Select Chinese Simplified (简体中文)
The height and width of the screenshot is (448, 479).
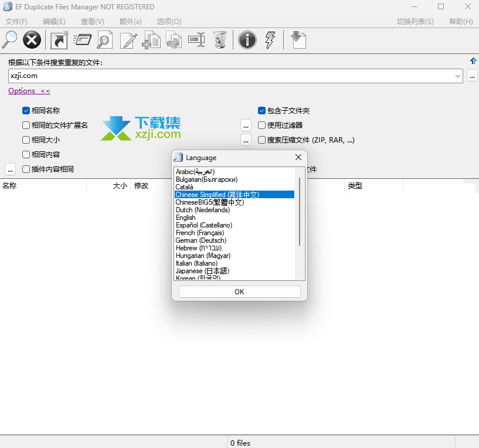235,195
